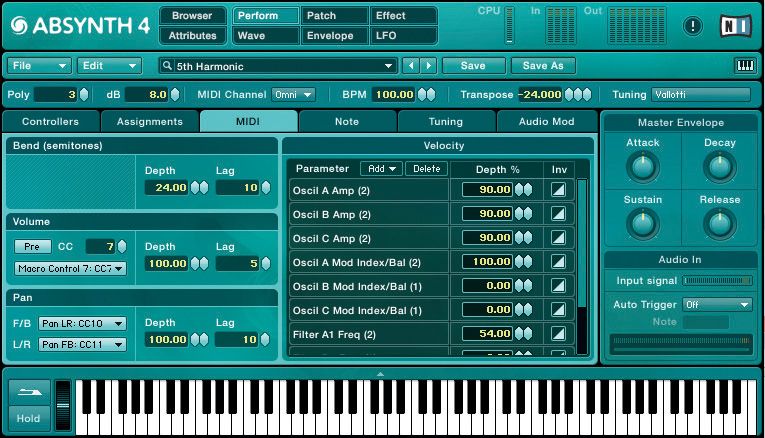Click the pitch wheel beside the keyboard
Image resolution: width=765 pixels, height=438 pixels.
63,405
